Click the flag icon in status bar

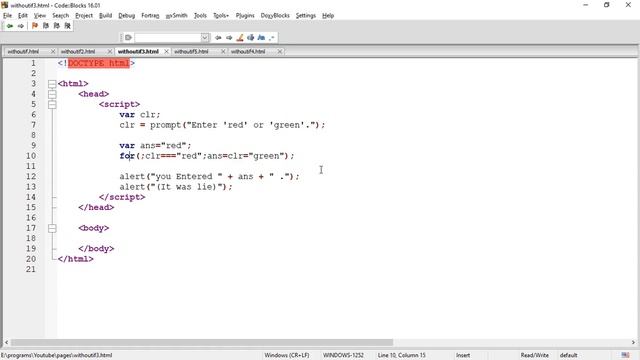[x=625, y=355]
